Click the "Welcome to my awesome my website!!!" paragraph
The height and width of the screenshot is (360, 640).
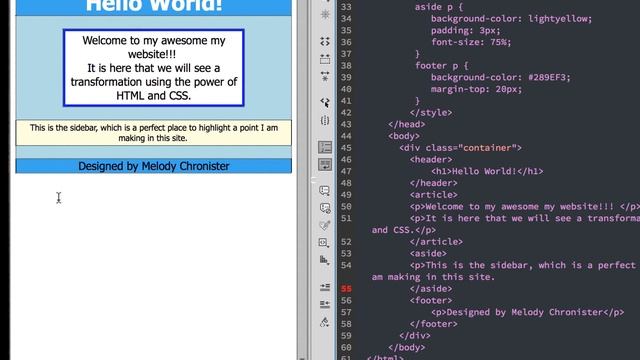(x=153, y=47)
